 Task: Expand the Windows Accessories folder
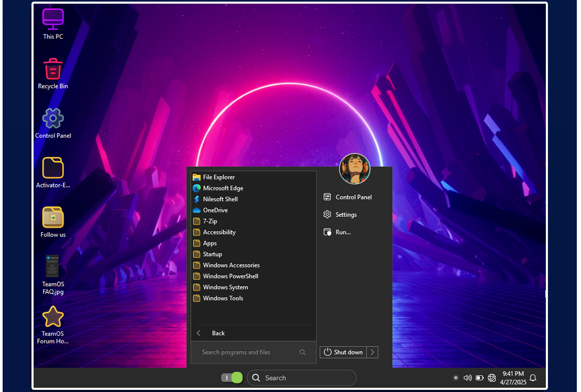click(x=231, y=265)
